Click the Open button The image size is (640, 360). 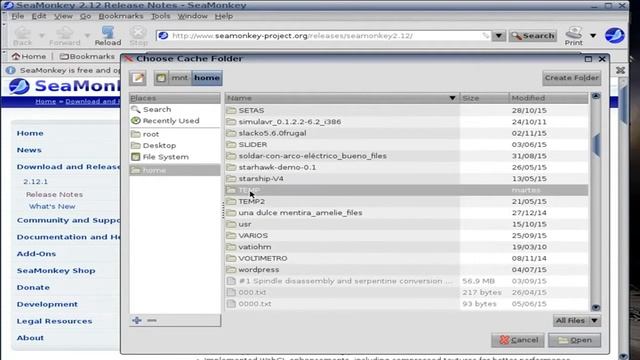pyautogui.click(x=574, y=340)
